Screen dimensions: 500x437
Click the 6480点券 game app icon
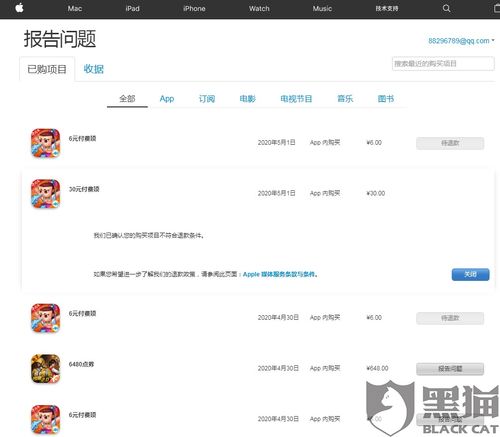click(x=46, y=369)
